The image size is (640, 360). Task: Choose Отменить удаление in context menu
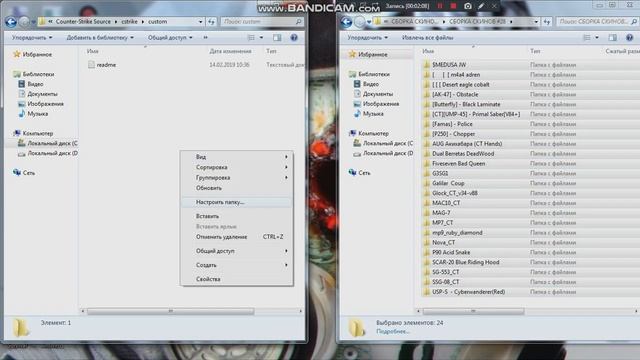(x=237, y=237)
